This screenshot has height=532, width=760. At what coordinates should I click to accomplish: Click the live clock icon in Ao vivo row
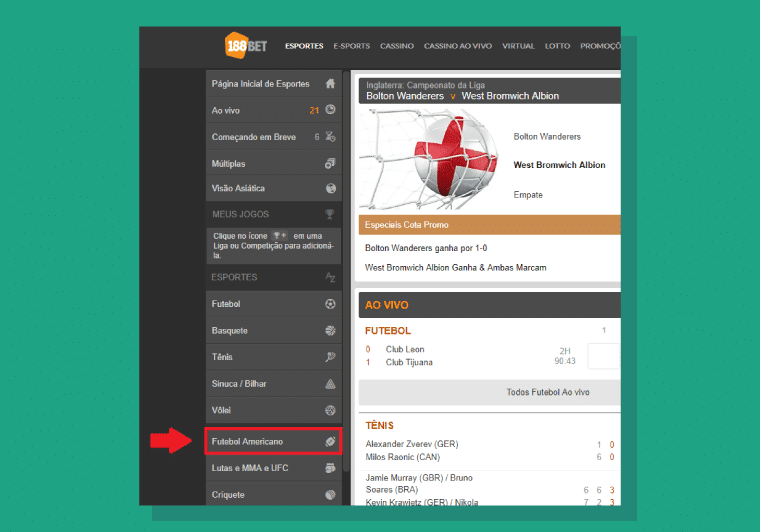[330, 110]
